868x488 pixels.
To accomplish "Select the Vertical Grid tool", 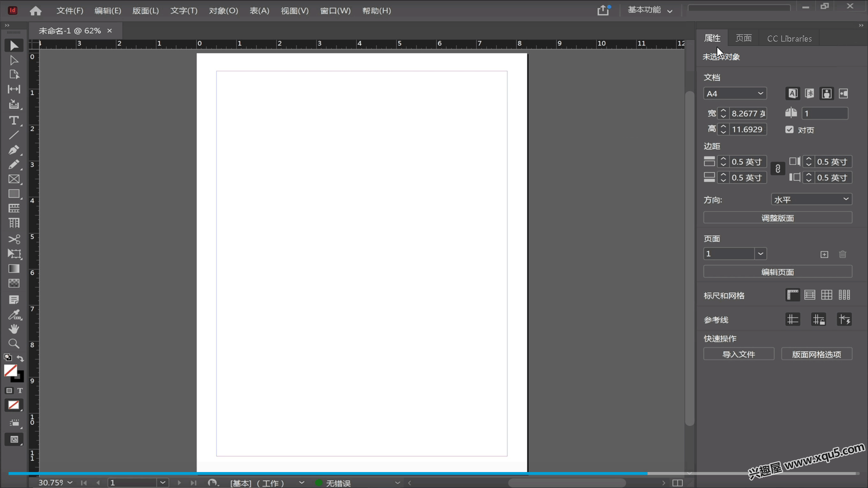I will (x=14, y=223).
